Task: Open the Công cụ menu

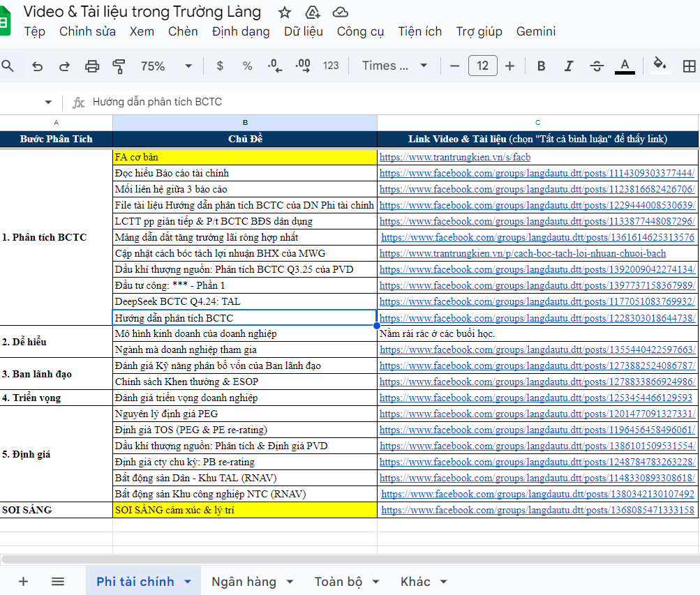Action: click(360, 31)
